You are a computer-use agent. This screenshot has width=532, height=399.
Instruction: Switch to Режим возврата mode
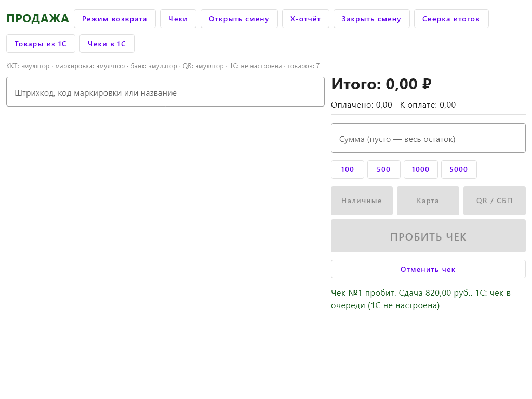pos(115,19)
